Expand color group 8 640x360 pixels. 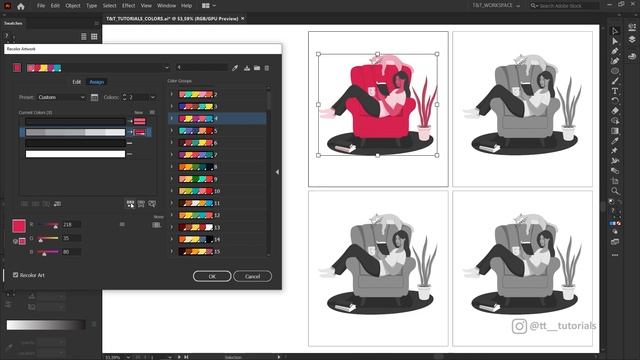[x=172, y=167]
